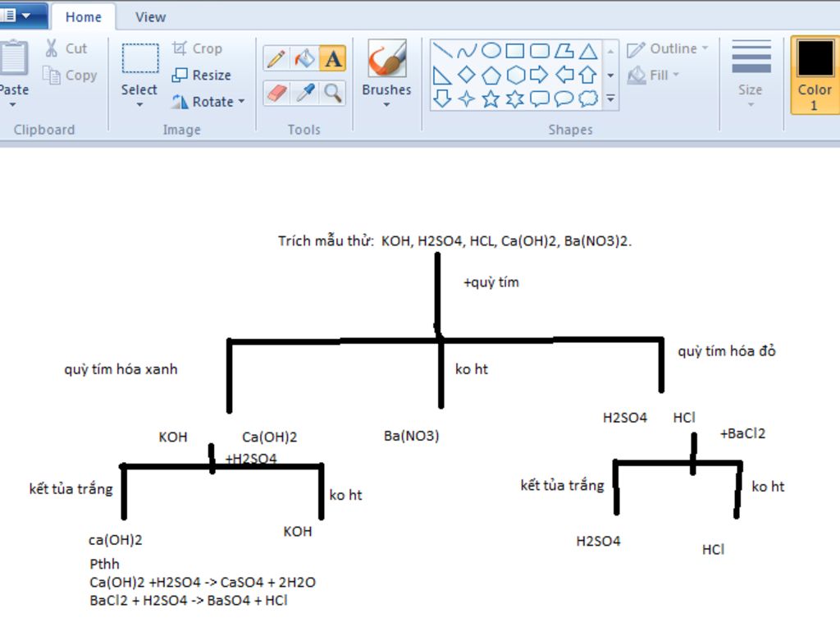Click the Brushes icon

pos(386,59)
